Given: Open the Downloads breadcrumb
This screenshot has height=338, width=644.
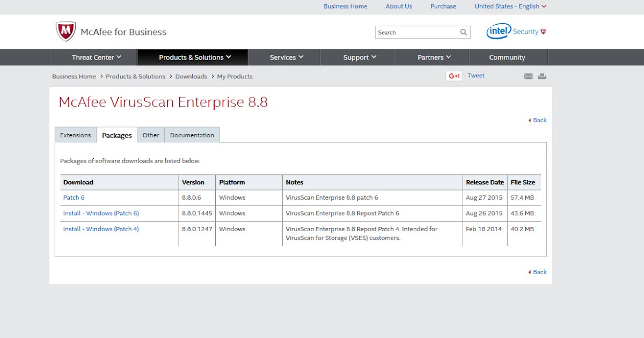Looking at the screenshot, I should coord(191,77).
